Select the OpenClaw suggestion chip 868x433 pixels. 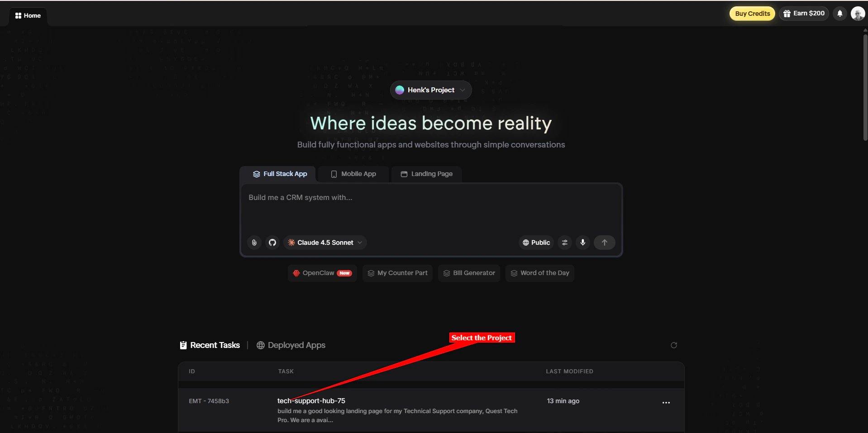pos(322,273)
